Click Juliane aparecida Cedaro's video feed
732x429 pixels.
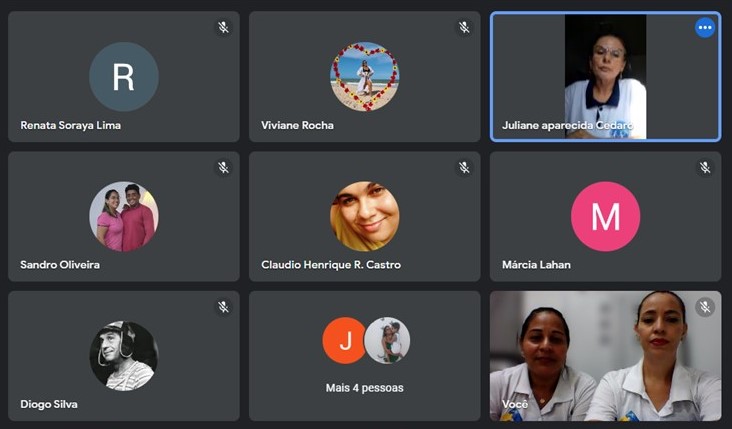click(605, 77)
